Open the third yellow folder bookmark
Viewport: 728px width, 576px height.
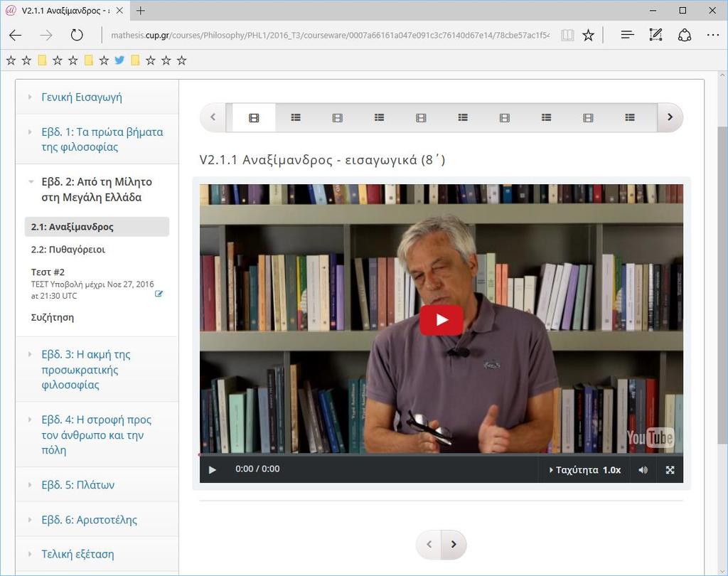(x=135, y=60)
